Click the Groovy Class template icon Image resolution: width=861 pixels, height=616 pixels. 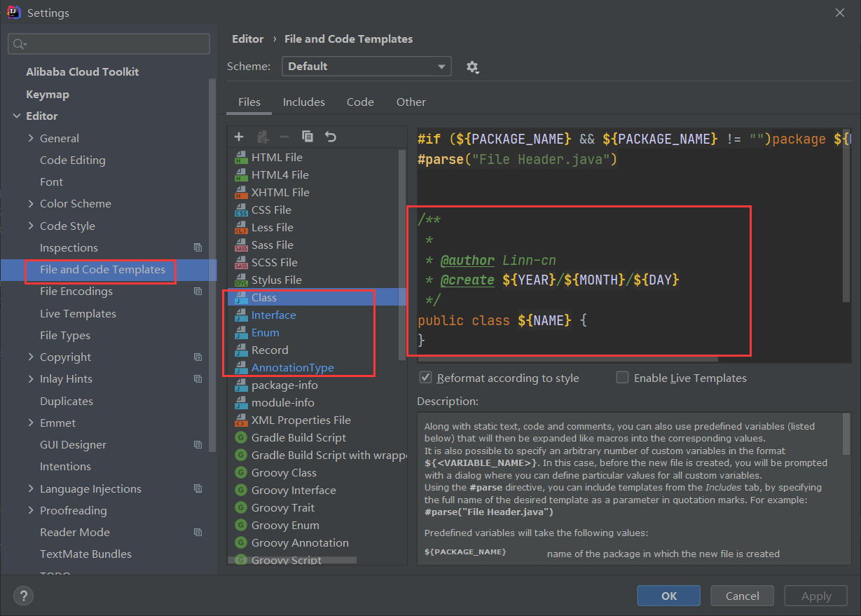click(x=240, y=473)
